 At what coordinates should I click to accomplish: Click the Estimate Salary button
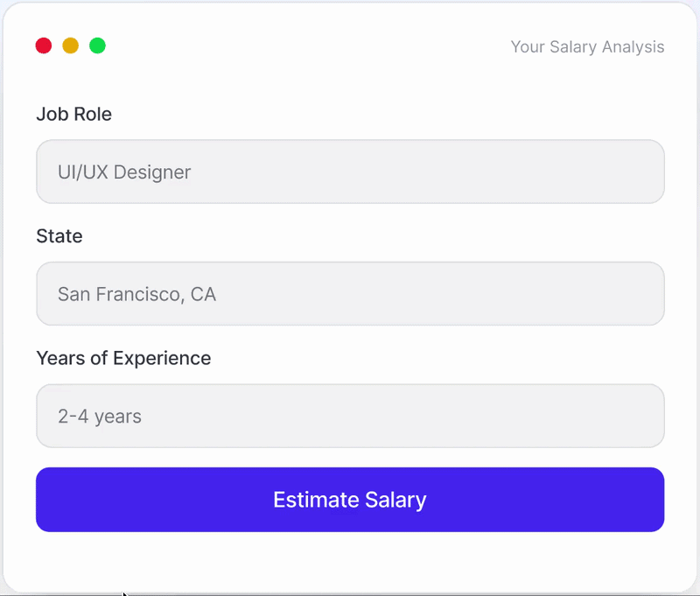[350, 500]
